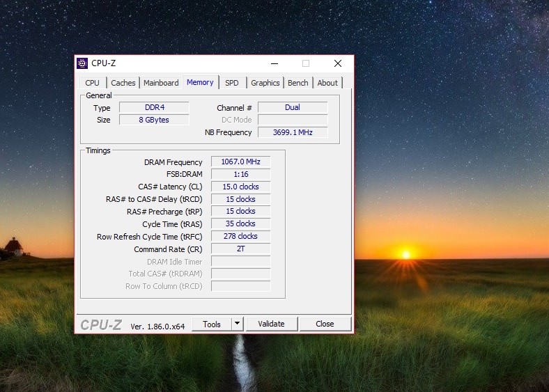Switch to the CPU tab
Viewport: 549px width, 392px height.
[92, 83]
